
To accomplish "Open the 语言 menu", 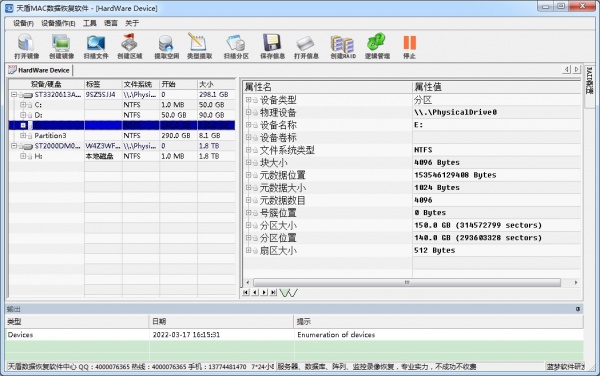I will coord(111,23).
